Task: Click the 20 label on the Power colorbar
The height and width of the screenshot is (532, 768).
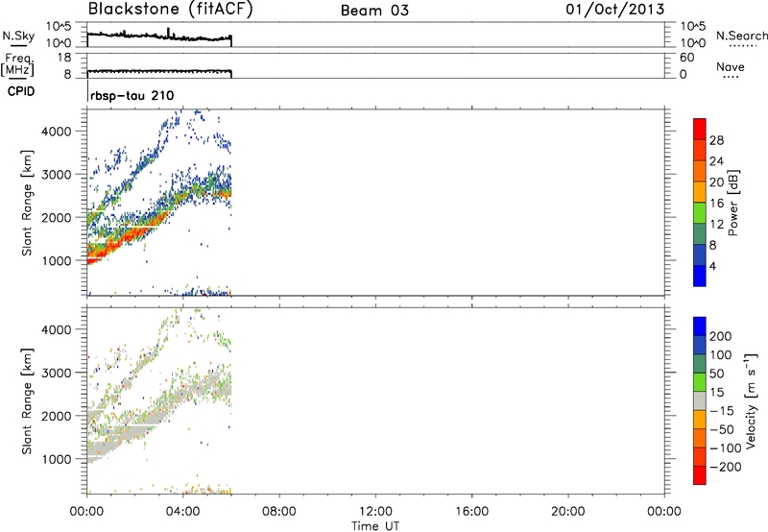Action: coord(716,182)
